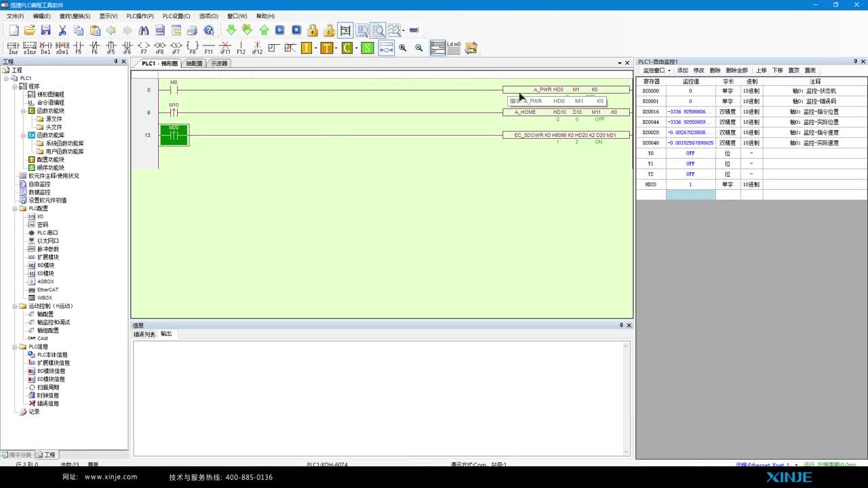This screenshot has height=488, width=868.
Task: Collapse the PLC信息 tree node
Action: pyautogui.click(x=14, y=346)
